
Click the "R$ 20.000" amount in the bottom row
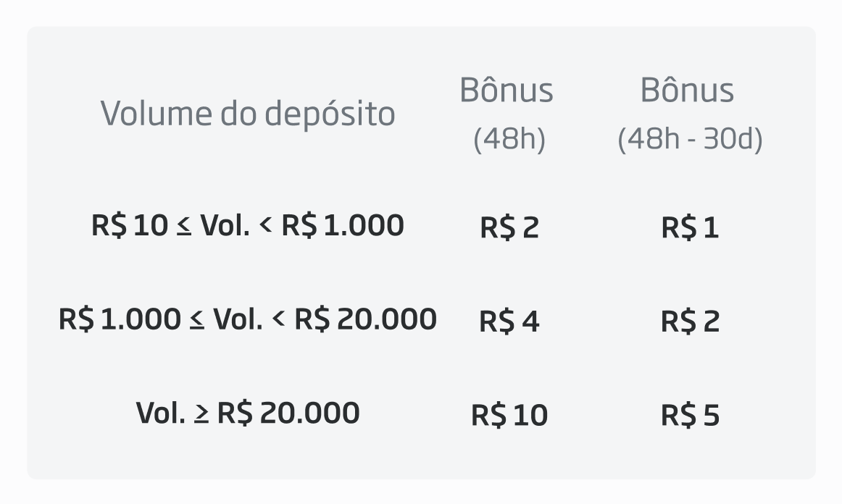(x=288, y=413)
